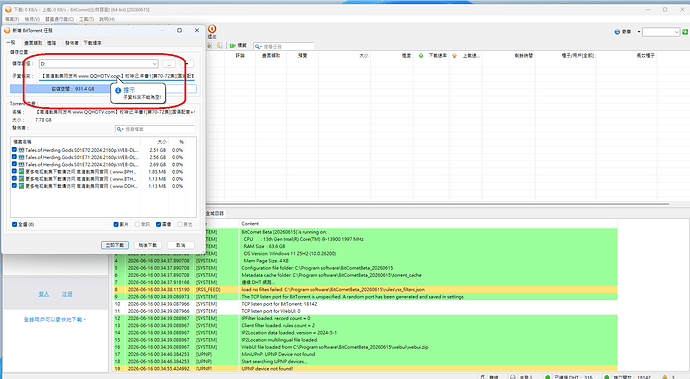Toggle the image type filter checkbox
The image size is (690, 379).
pyautogui.click(x=158, y=224)
